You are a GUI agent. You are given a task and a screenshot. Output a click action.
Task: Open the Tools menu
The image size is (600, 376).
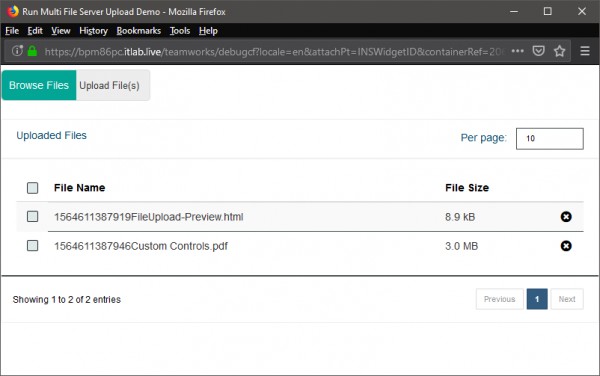(180, 31)
